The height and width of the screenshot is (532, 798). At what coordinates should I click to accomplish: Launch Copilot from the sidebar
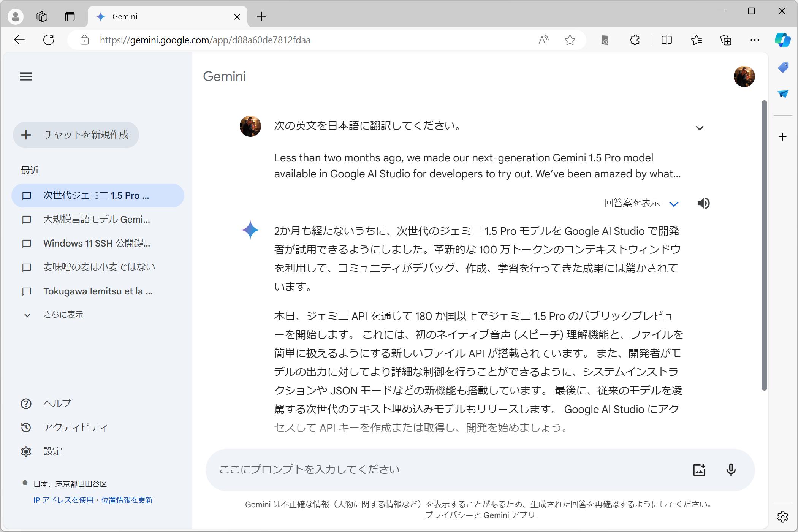pyautogui.click(x=782, y=40)
